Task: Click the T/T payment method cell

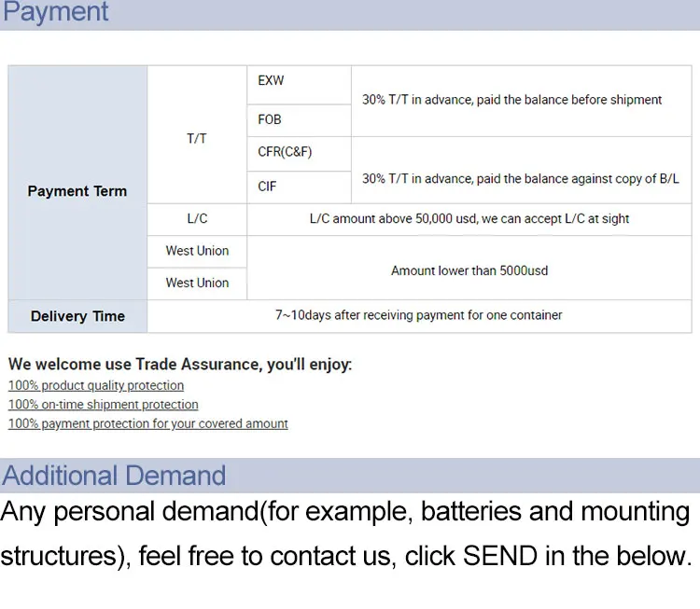Action: point(197,138)
